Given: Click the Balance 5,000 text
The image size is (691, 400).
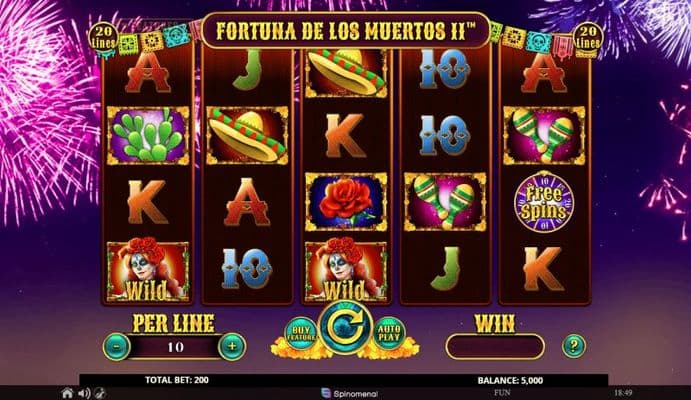Looking at the screenshot, I should tap(510, 381).
